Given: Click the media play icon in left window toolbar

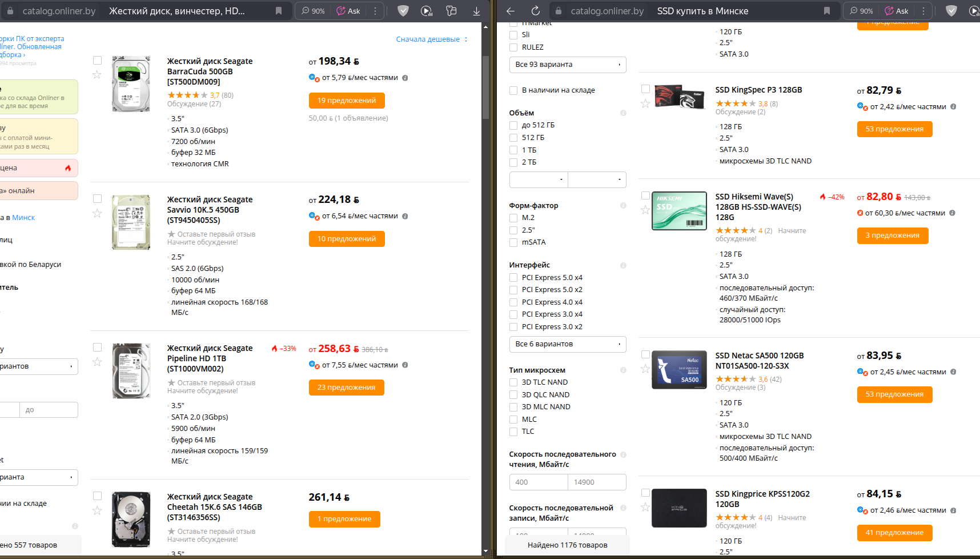Looking at the screenshot, I should [427, 11].
